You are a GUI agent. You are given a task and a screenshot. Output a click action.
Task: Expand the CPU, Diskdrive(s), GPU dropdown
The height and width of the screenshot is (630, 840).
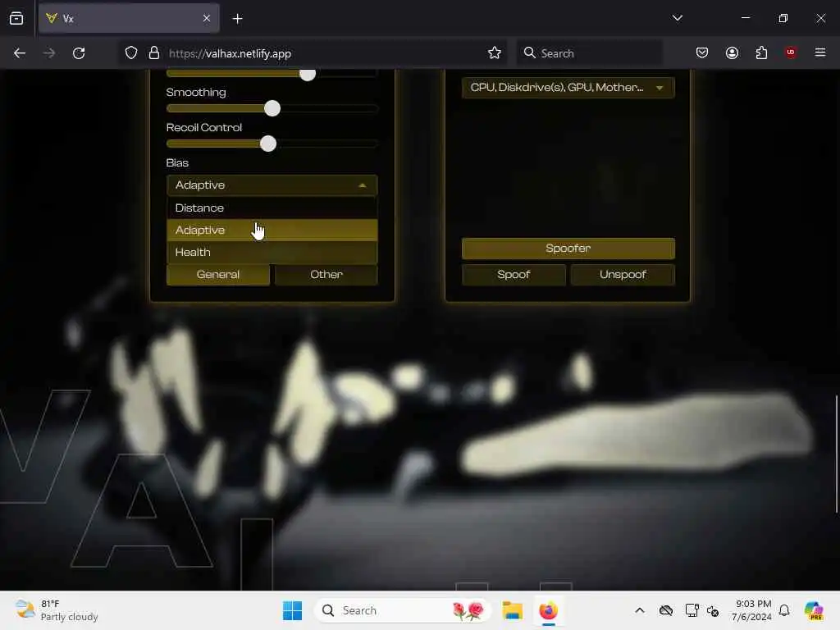click(568, 87)
